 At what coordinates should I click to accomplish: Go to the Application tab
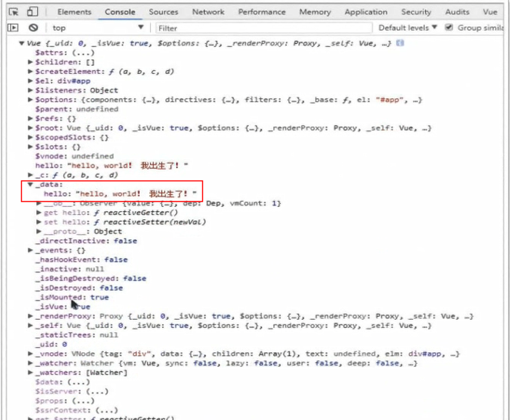pyautogui.click(x=366, y=12)
